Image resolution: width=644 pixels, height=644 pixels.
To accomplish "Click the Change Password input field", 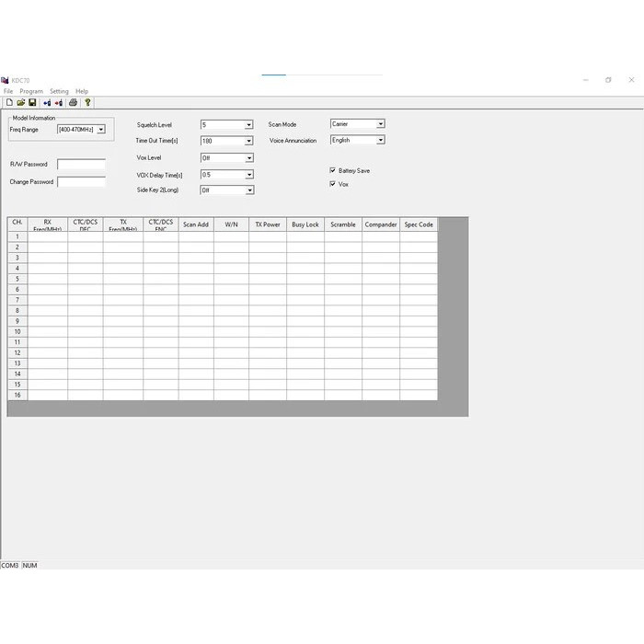I will (81, 182).
